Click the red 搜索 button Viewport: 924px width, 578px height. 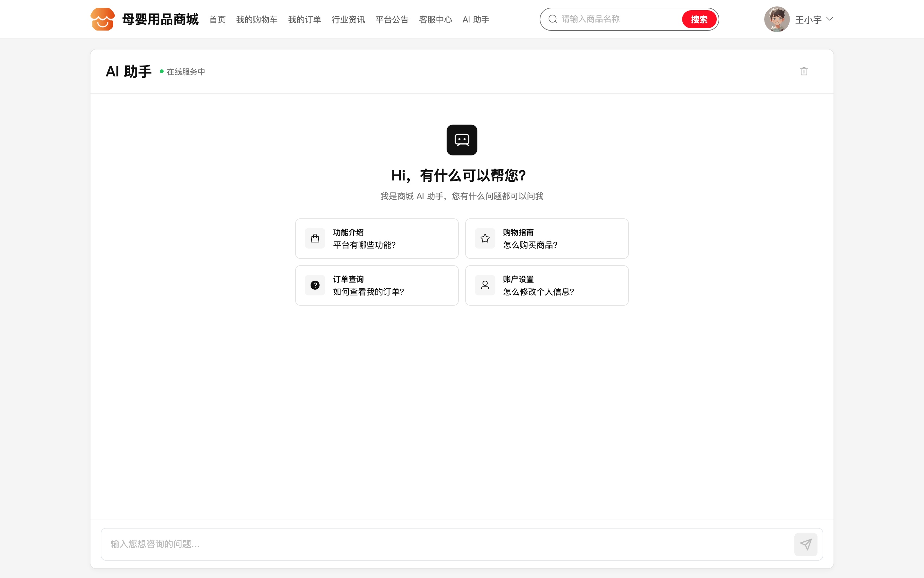[699, 19]
